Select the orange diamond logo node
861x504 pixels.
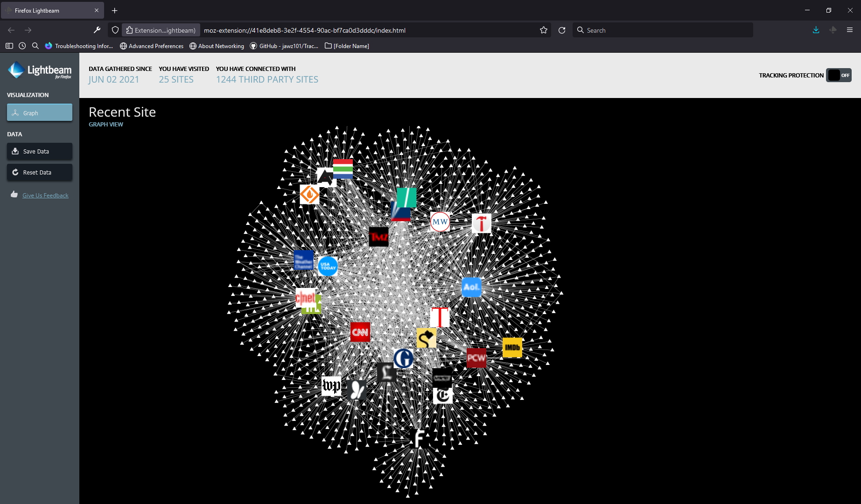coord(309,195)
